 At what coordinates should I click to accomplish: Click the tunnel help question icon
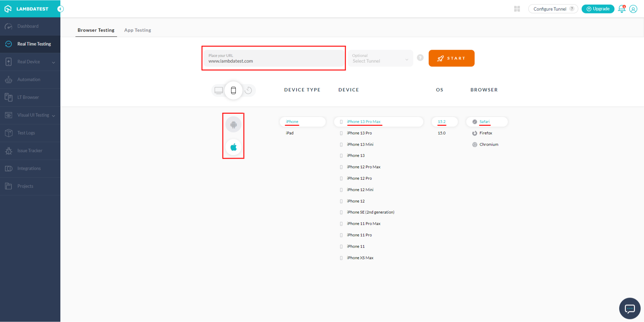(x=420, y=58)
